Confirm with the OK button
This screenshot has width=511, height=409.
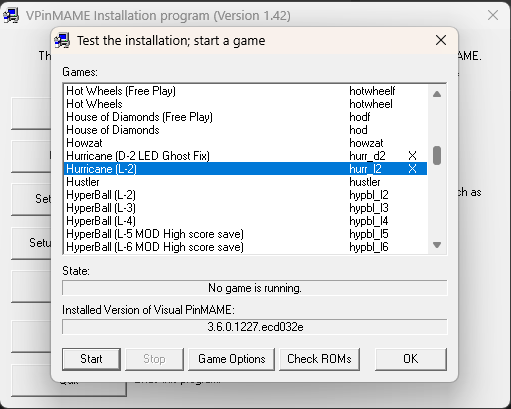pos(411,359)
